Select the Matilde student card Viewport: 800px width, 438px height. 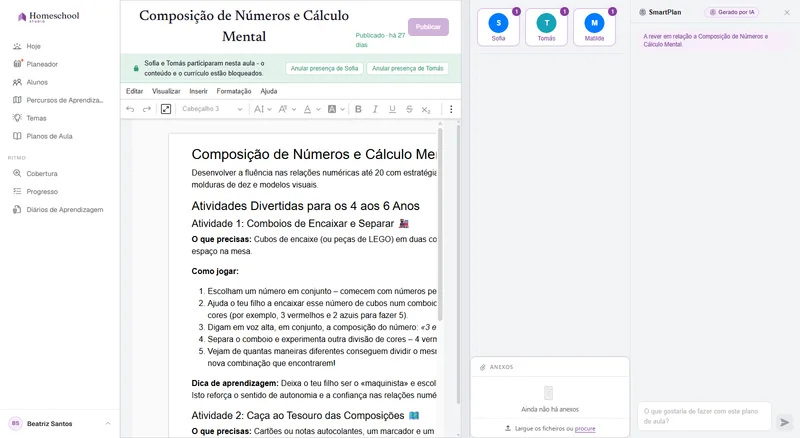(594, 27)
